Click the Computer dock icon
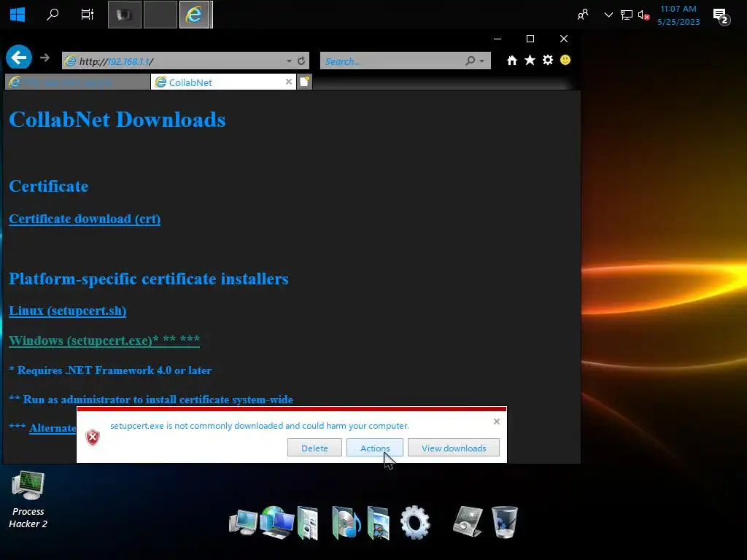Screen dimensions: 747x560 click(243, 523)
